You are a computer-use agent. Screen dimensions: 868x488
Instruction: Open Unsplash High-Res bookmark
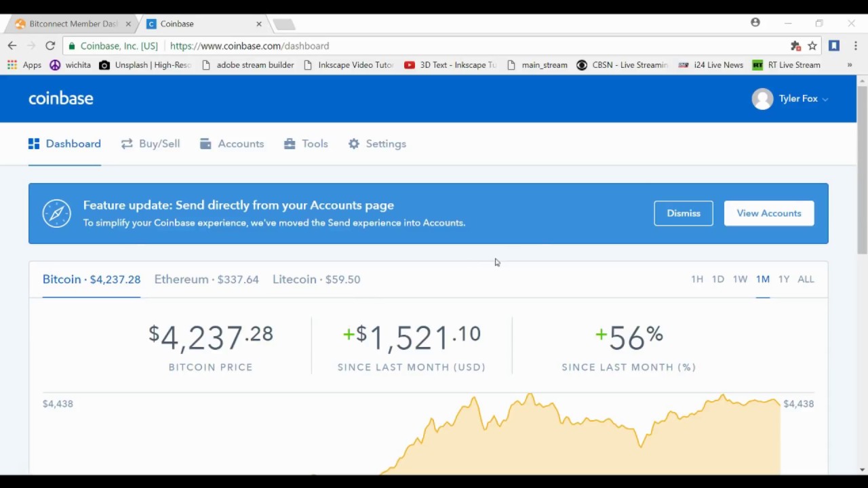click(145, 65)
